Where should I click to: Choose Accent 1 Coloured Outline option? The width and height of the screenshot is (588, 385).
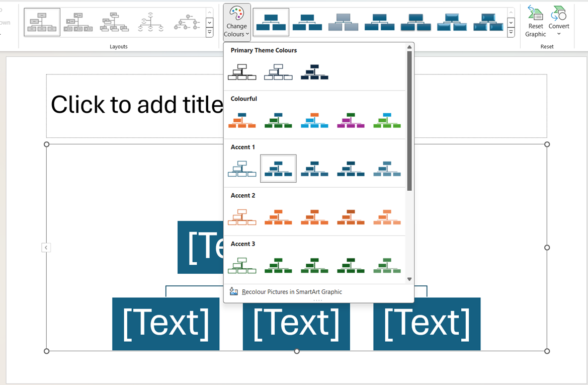click(242, 169)
